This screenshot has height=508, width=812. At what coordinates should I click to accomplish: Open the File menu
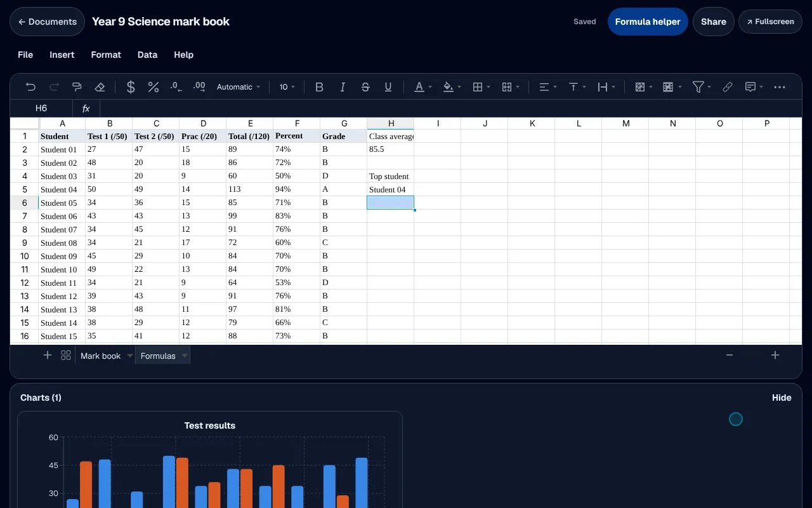tap(25, 55)
